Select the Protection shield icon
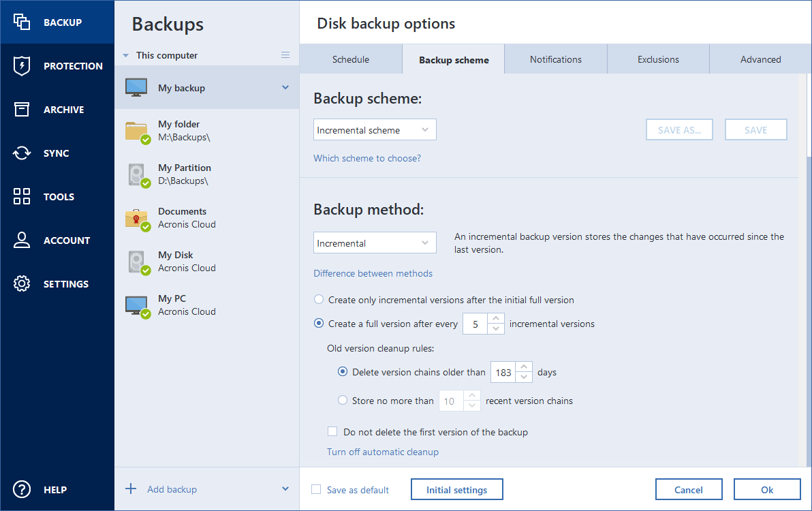 click(22, 65)
